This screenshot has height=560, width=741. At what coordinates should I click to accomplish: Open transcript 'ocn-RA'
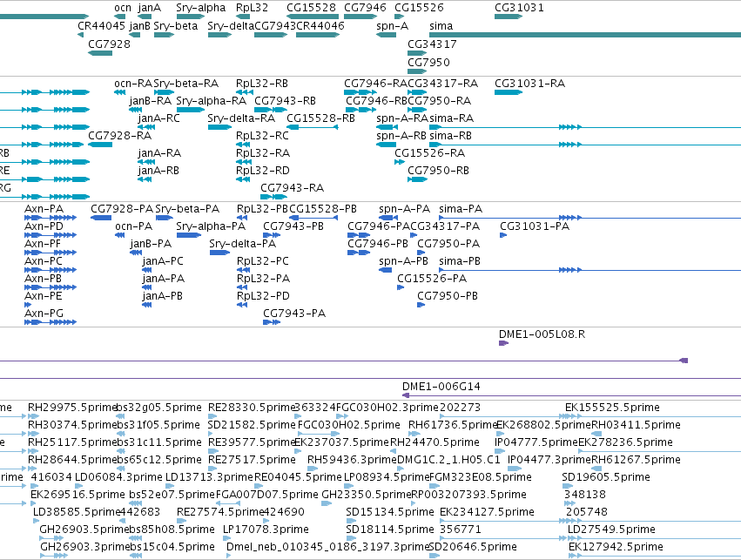(x=133, y=84)
